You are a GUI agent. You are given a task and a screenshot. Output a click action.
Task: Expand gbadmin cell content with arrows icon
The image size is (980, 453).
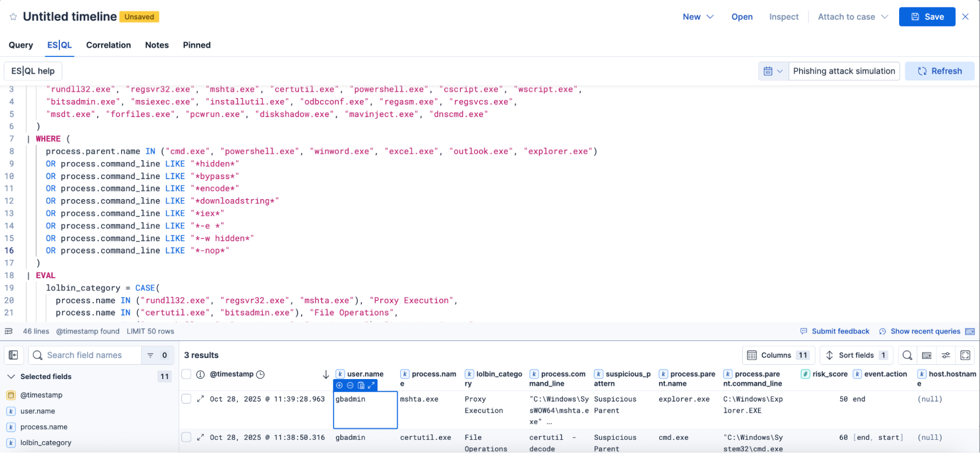371,385
